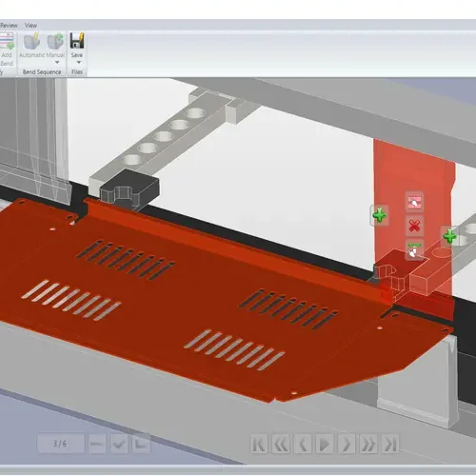Fast forward with double-right arrow
This screenshot has width=476, height=476.
[x=368, y=444]
